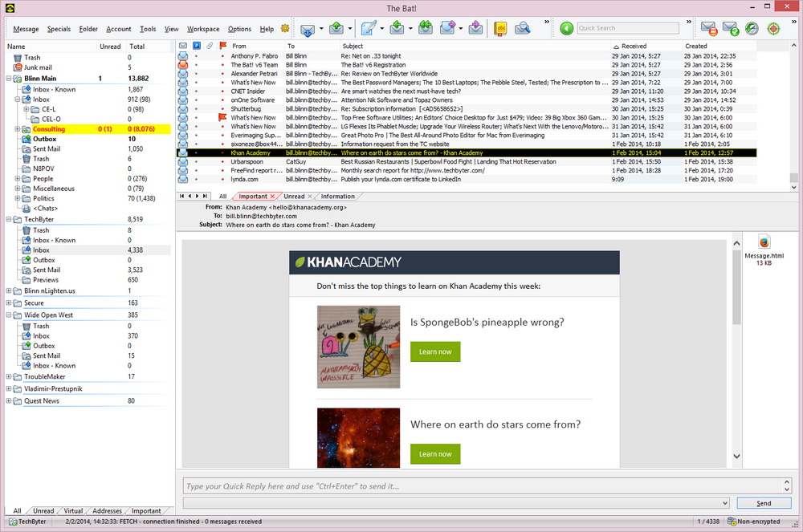Open the Workspace menu
803x532 pixels.
point(203,29)
